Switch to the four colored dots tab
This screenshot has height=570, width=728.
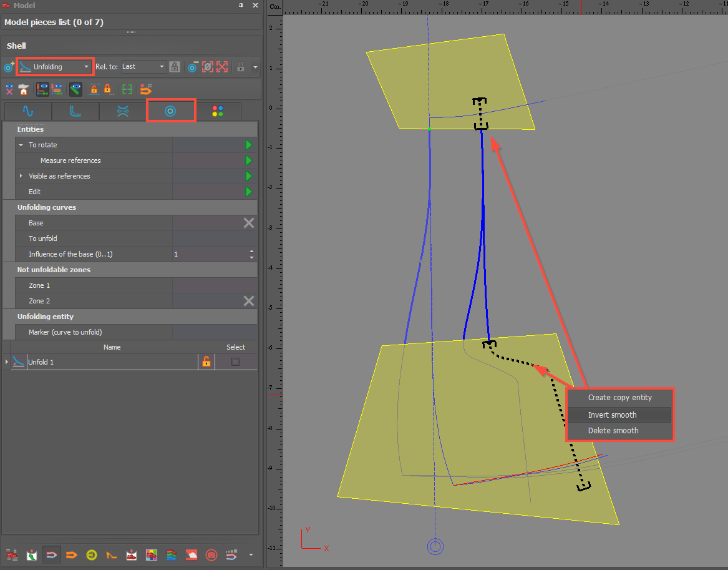217,111
